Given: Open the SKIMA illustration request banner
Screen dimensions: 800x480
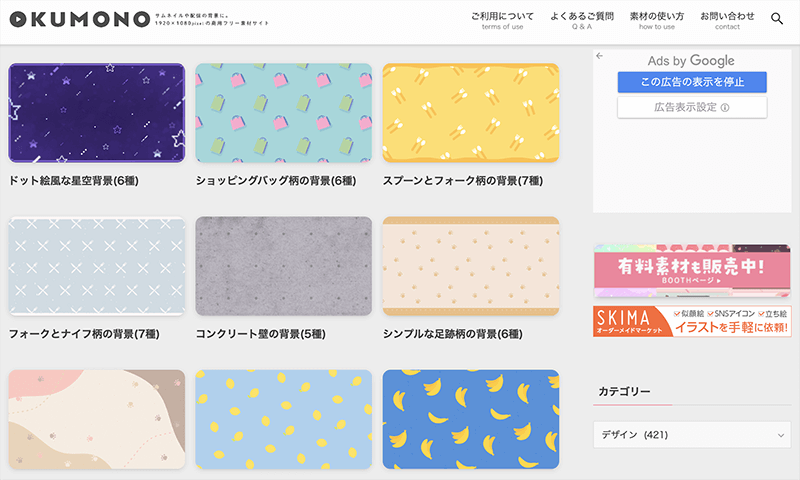Looking at the screenshot, I should [692, 321].
